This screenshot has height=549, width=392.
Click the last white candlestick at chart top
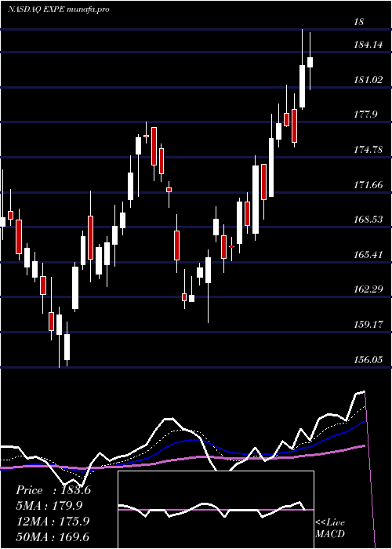310,62
